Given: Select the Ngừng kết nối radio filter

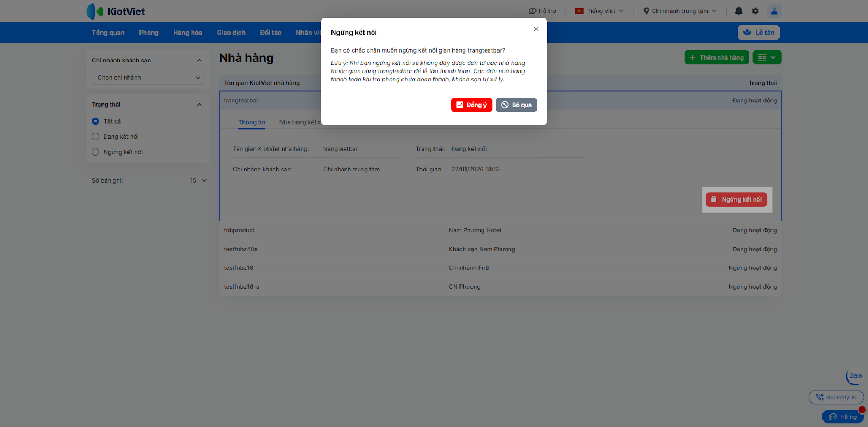Looking at the screenshot, I should pyautogui.click(x=95, y=152).
